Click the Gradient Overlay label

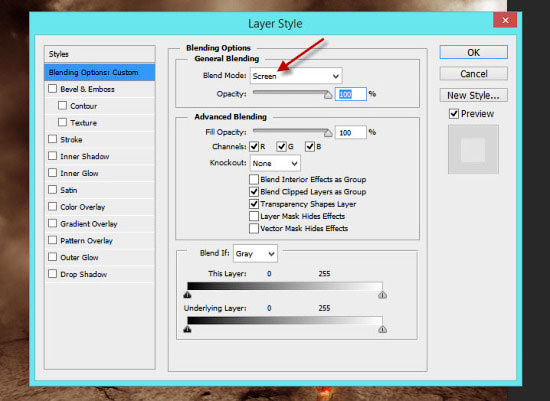pyautogui.click(x=89, y=223)
